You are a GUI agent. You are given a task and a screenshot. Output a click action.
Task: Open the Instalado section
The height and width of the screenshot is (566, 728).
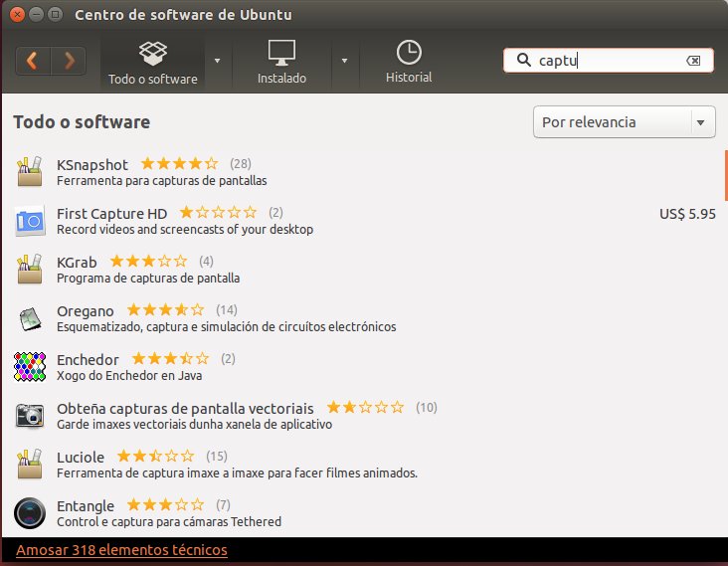click(x=281, y=63)
